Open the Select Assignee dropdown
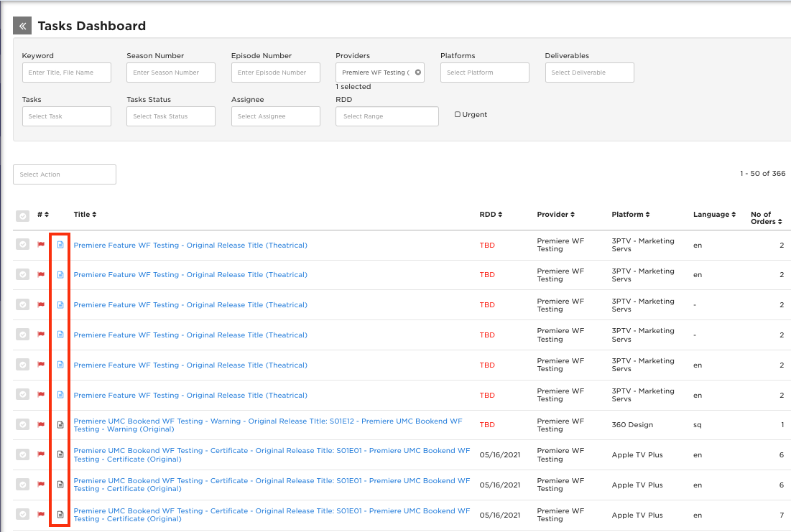791x532 pixels. point(275,116)
